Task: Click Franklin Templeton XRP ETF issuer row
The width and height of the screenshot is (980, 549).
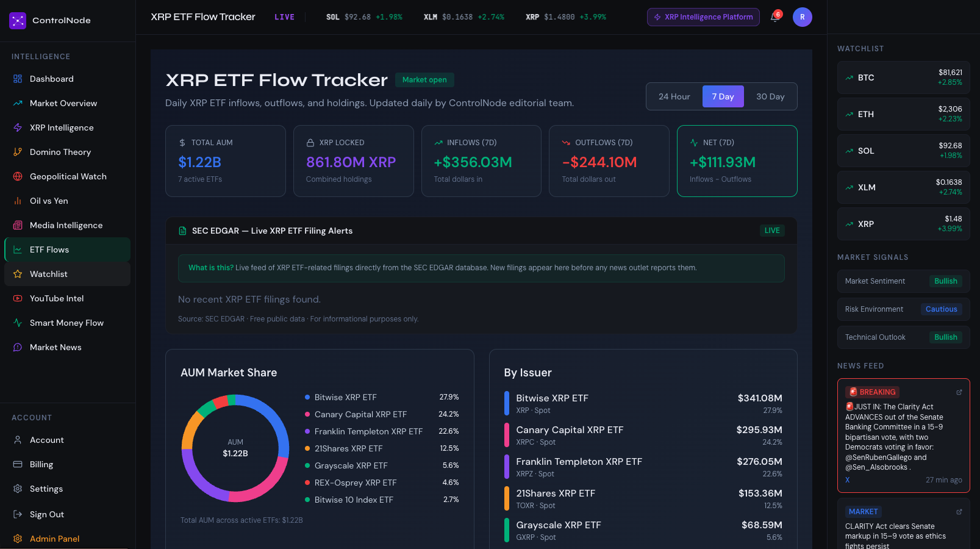Action: [643, 467]
